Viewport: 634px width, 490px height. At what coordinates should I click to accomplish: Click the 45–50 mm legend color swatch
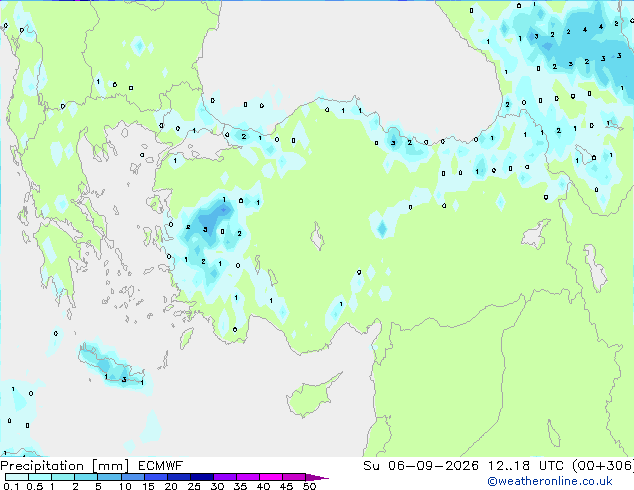coord(294,477)
